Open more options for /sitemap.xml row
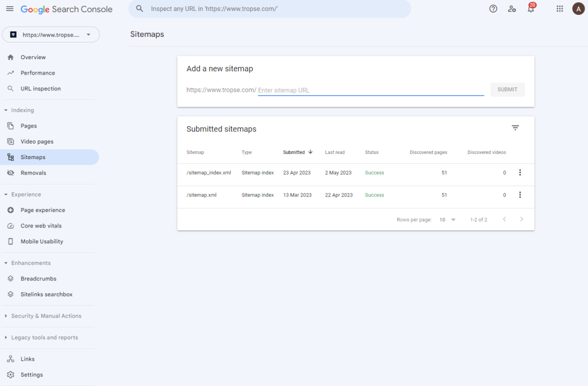588x386 pixels. point(520,195)
